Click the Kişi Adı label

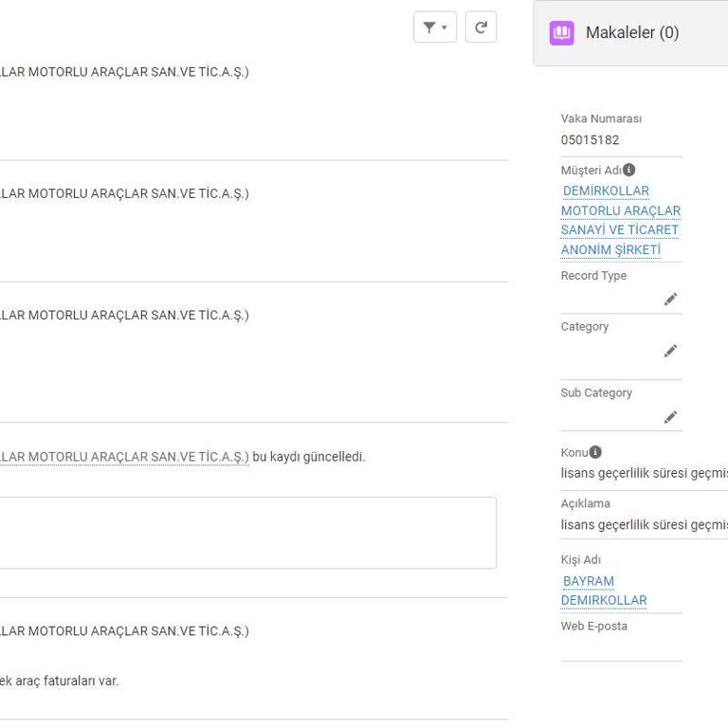coord(581,559)
